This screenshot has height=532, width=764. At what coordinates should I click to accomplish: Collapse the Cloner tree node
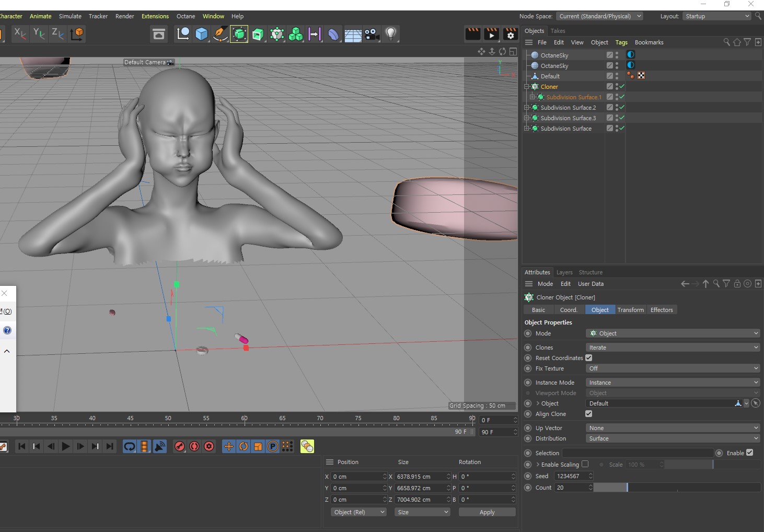coord(527,87)
